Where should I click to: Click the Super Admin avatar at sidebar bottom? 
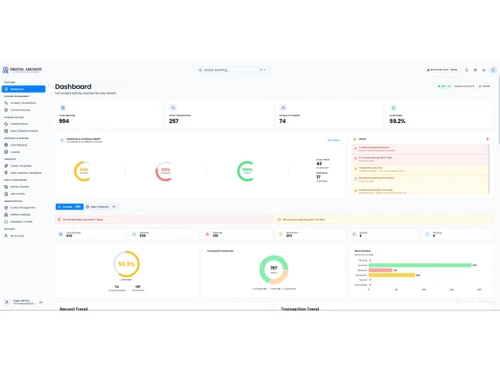coord(7,302)
